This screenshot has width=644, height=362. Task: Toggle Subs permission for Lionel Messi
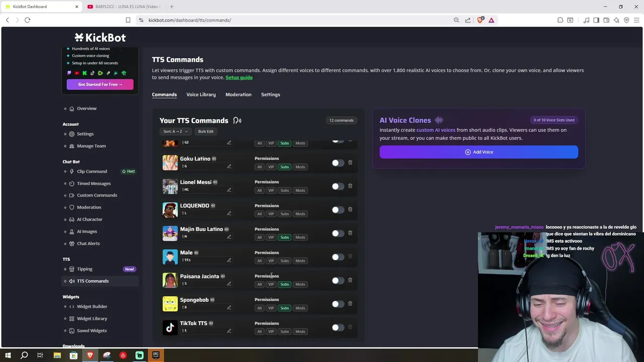[x=285, y=191]
